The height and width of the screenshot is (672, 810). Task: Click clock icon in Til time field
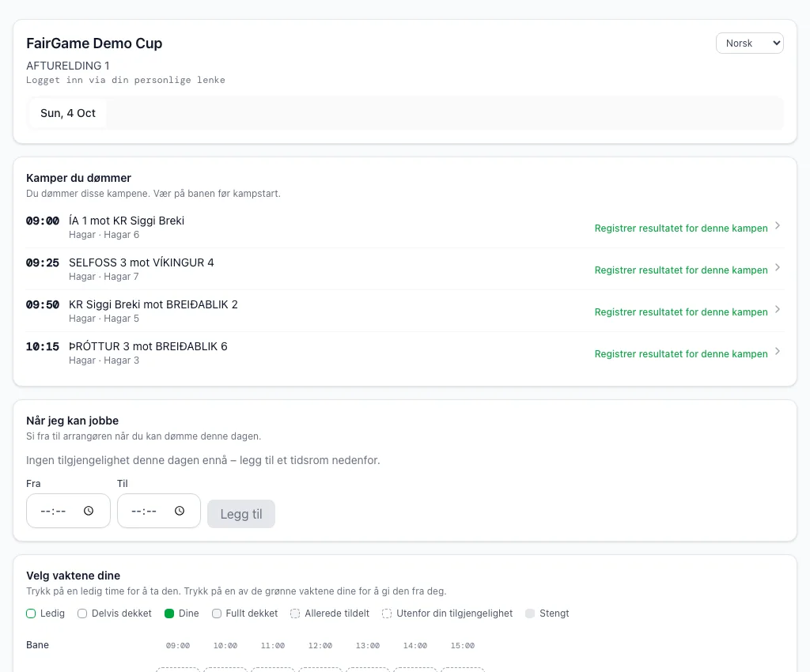180,511
